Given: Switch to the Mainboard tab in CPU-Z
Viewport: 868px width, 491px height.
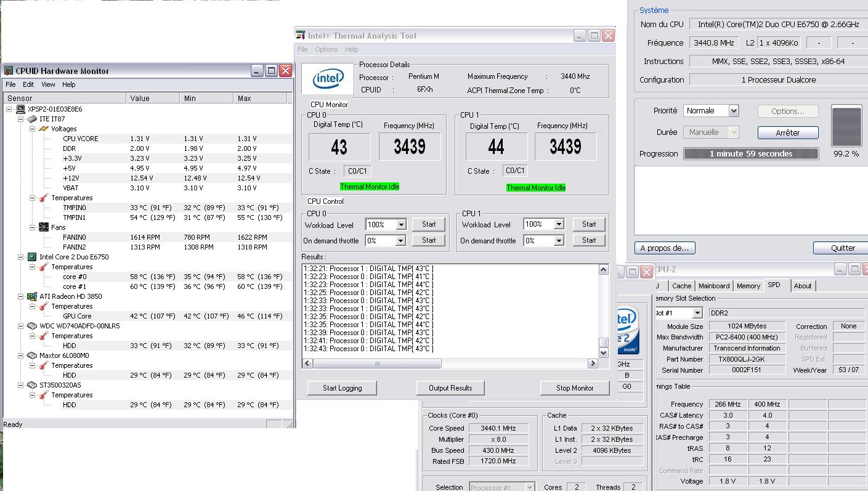Looking at the screenshot, I should click(x=714, y=286).
